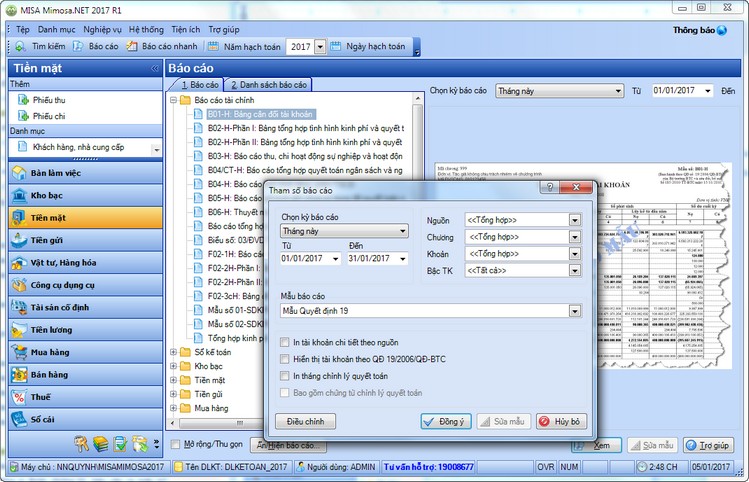Open Công cụ dụng cụ module
Viewport: 749px width, 482px height.
click(x=86, y=285)
